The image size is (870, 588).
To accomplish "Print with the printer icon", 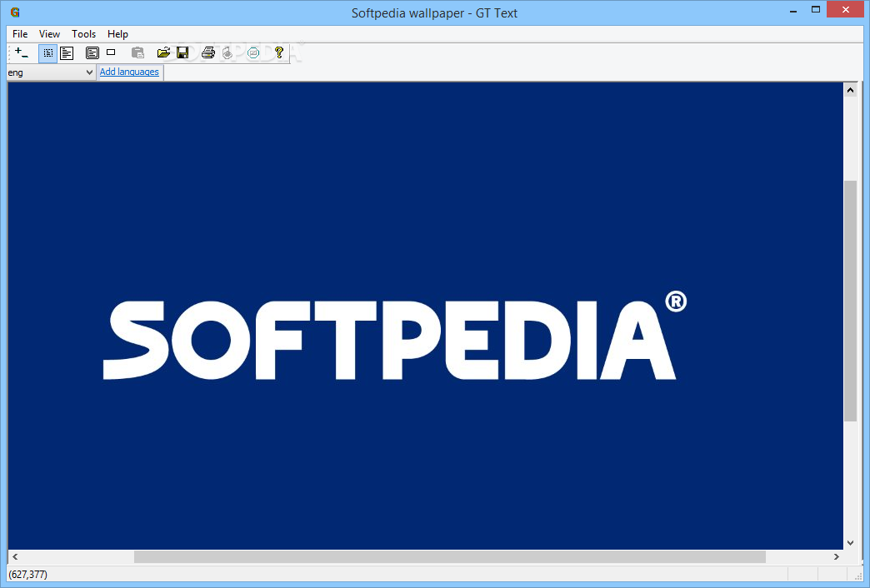I will (x=208, y=53).
